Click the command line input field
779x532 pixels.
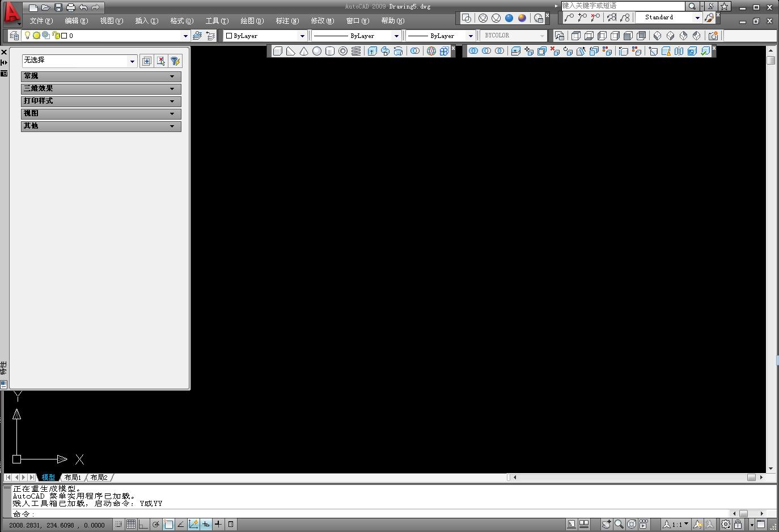tap(371, 514)
